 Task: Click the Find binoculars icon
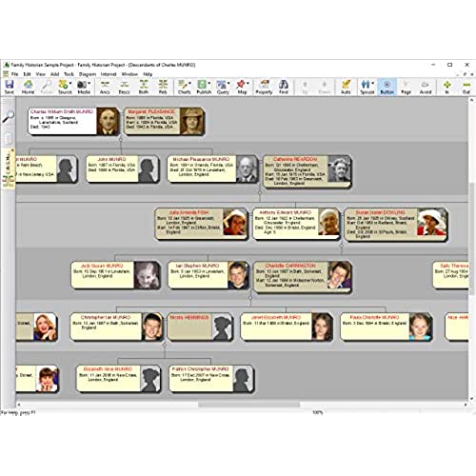pos(284,87)
